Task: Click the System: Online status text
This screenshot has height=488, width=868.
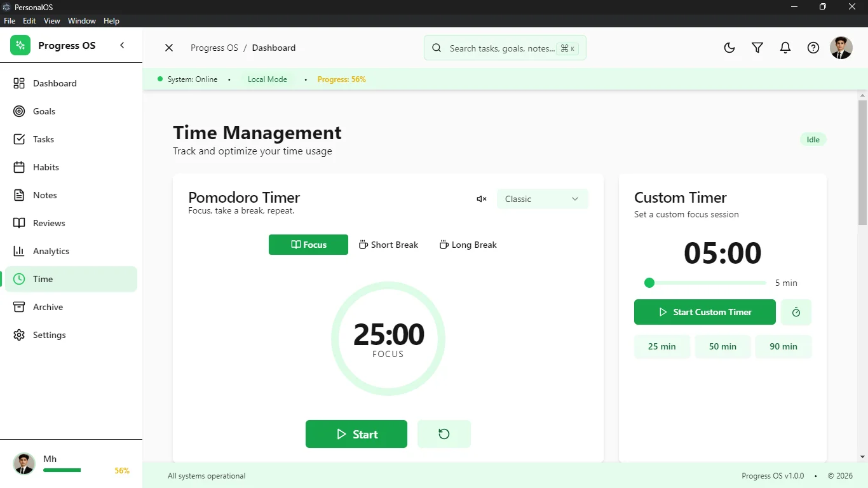Action: [193, 79]
